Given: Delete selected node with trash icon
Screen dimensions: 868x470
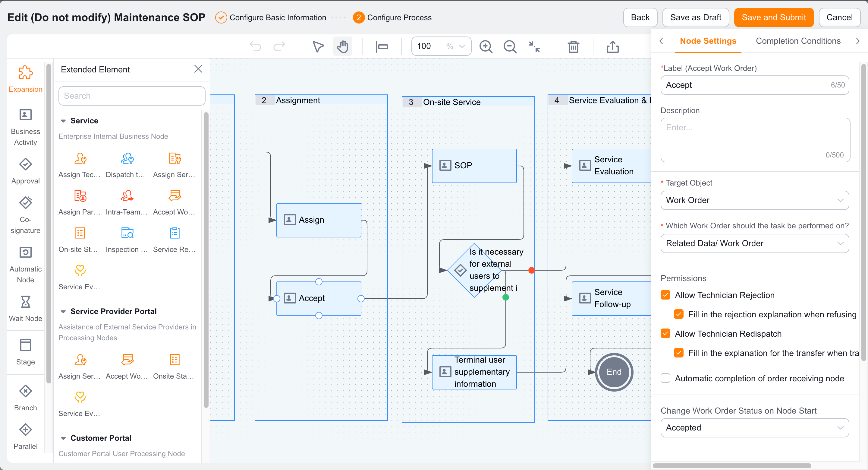Looking at the screenshot, I should point(573,46).
